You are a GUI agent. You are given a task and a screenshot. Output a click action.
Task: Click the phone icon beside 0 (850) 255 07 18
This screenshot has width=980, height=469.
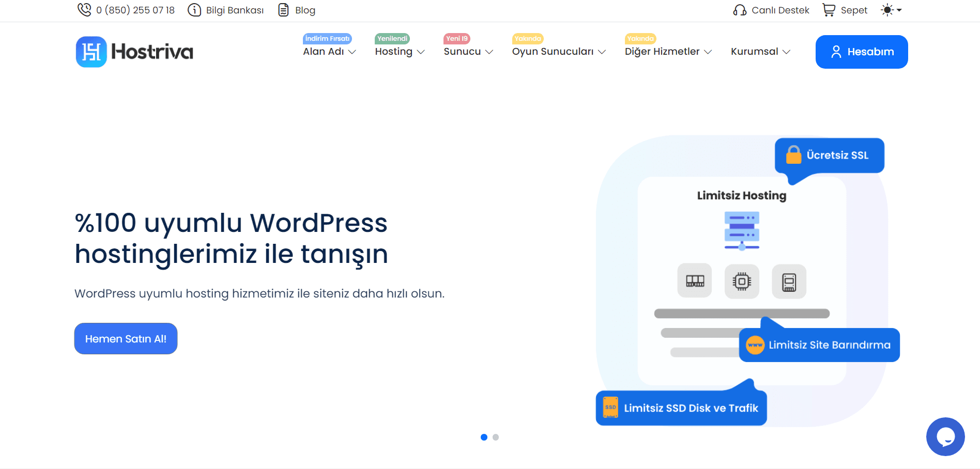(84, 10)
